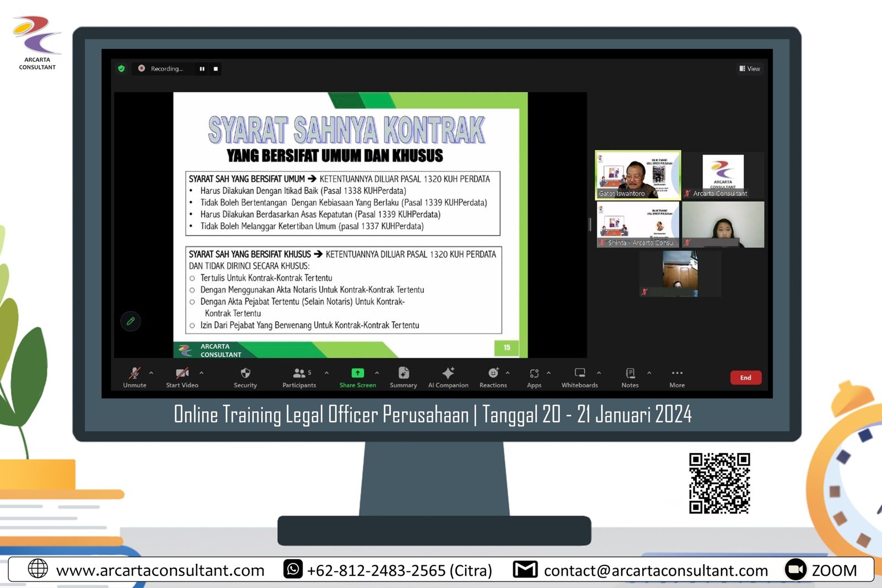Open the meeting Summary

pyautogui.click(x=404, y=374)
